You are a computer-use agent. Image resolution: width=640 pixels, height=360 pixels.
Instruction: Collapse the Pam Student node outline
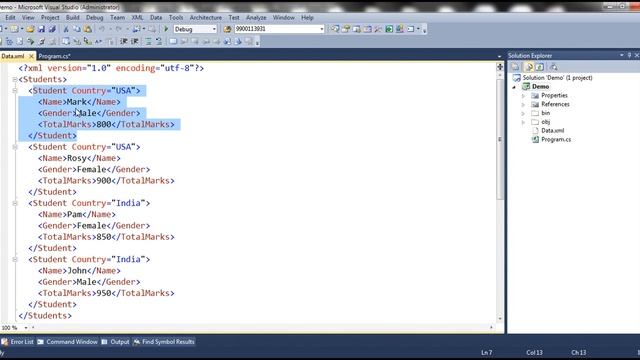[15, 203]
